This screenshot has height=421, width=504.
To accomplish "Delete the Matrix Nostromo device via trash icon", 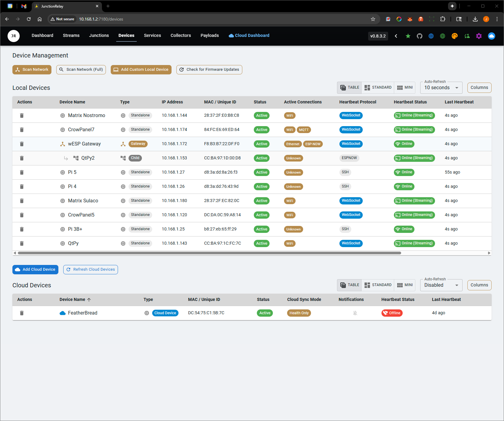I will tap(22, 116).
